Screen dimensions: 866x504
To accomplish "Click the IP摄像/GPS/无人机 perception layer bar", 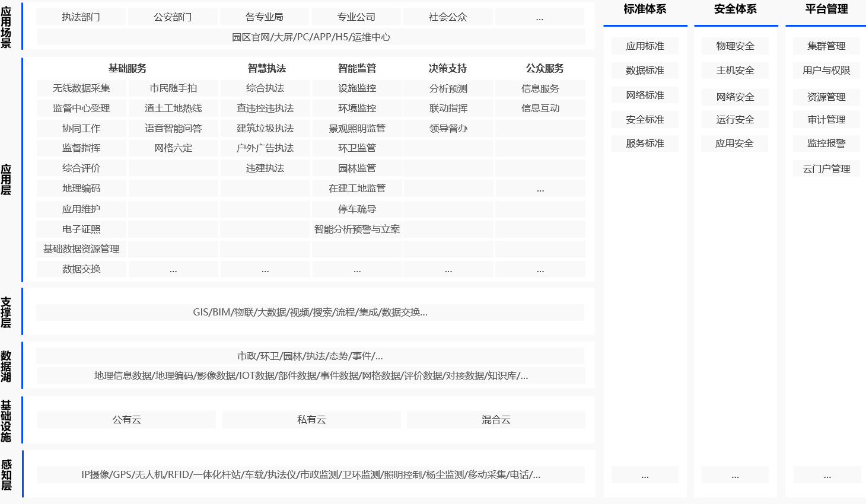I will click(311, 475).
